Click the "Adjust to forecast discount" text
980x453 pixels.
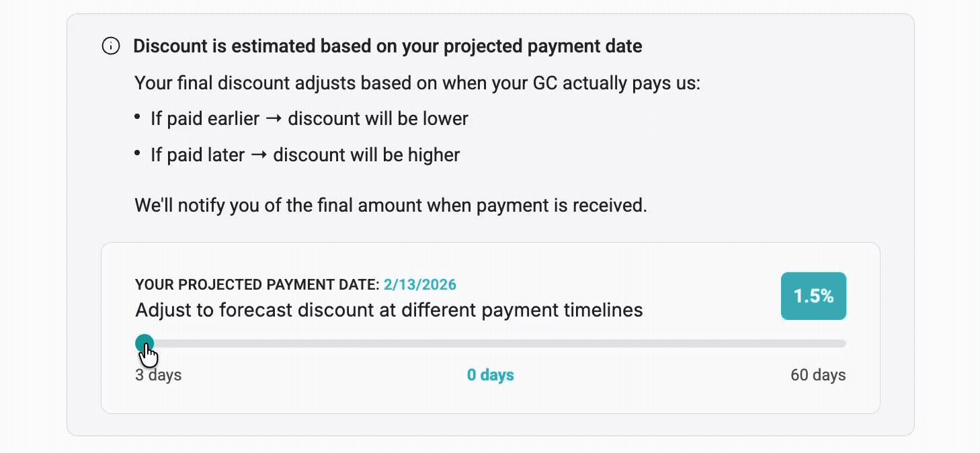(x=389, y=310)
